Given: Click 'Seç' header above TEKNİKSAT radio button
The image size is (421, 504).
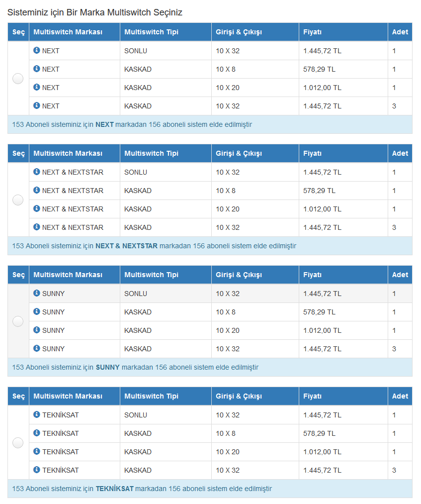Looking at the screenshot, I should [18, 396].
